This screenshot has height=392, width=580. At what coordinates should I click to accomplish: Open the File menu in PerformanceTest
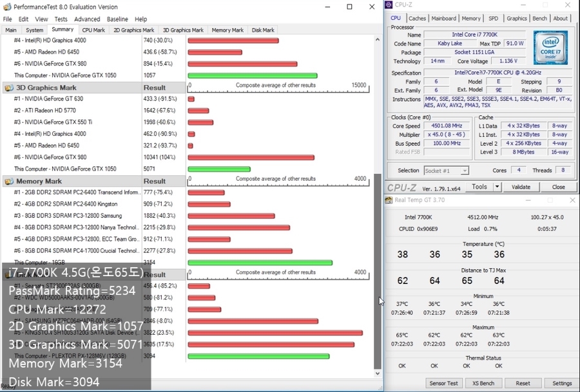pos(7,19)
